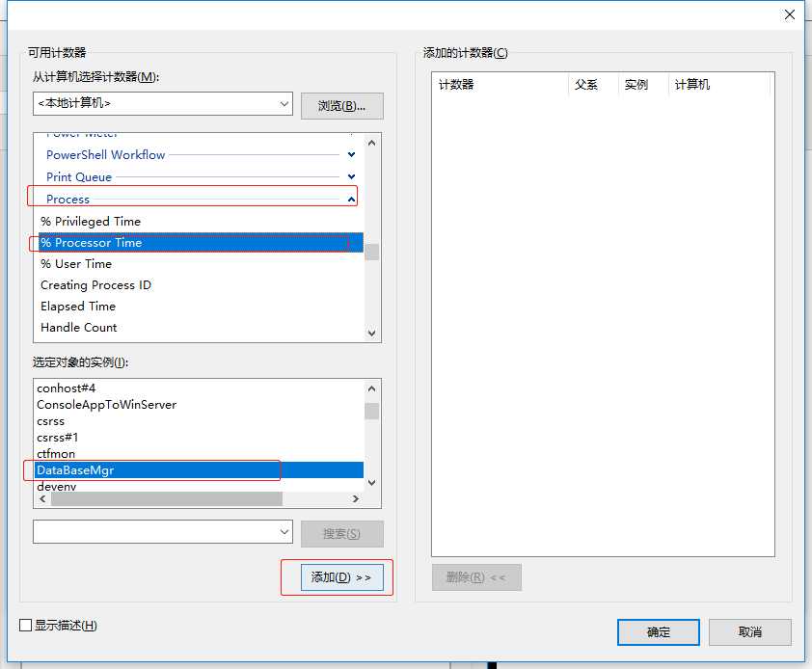
Task: Click the 浏览(B)... browse button
Action: [x=341, y=106]
